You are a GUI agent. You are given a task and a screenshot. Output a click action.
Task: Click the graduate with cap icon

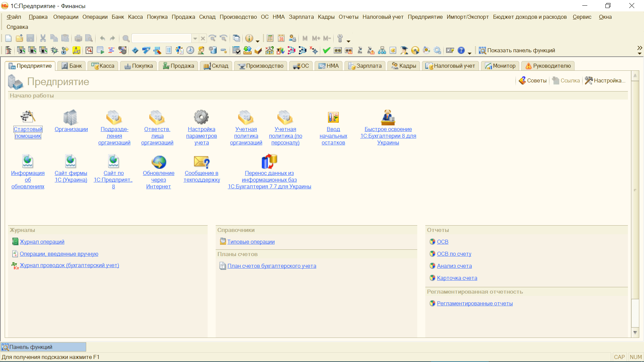(404, 50)
